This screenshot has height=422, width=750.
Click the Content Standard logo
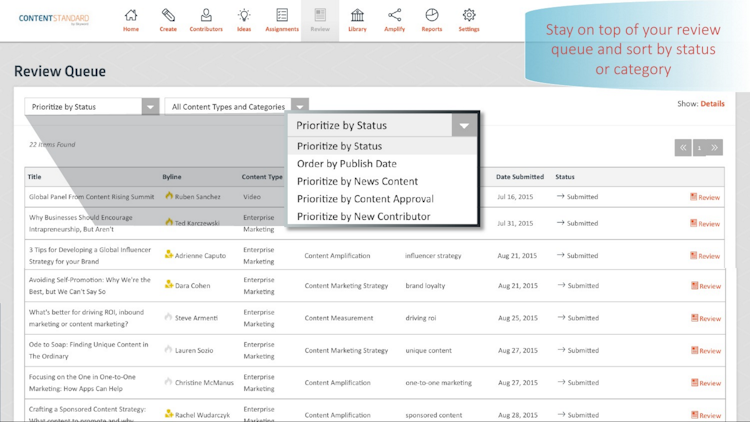coord(54,19)
